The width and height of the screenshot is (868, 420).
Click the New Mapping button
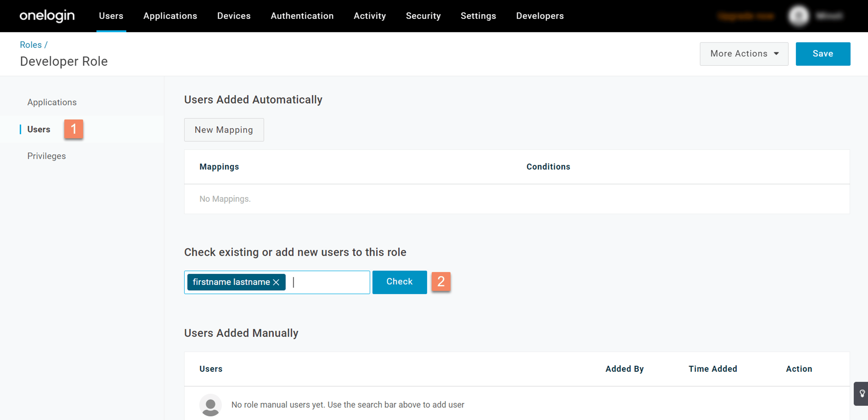point(224,130)
